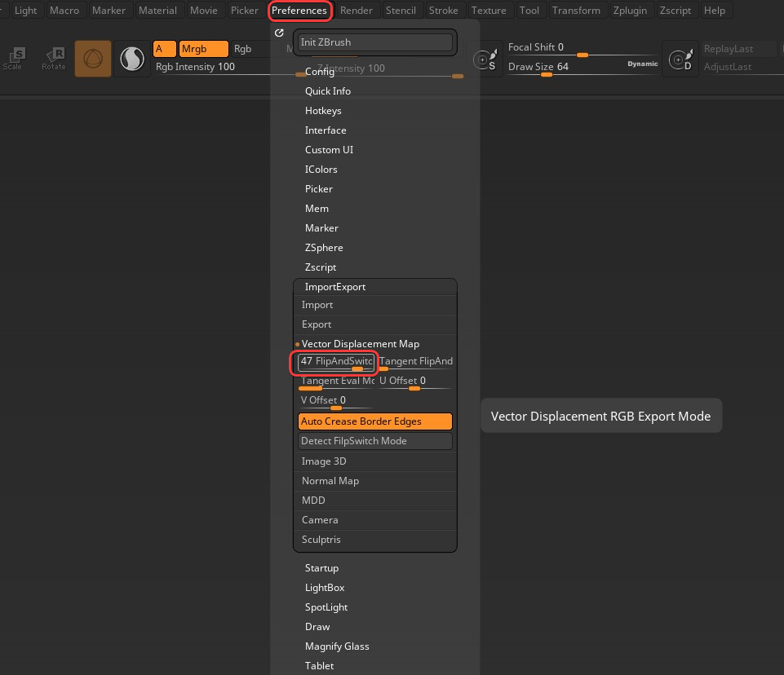Click Init ZBrush button
This screenshot has height=675, width=784.
(x=375, y=42)
